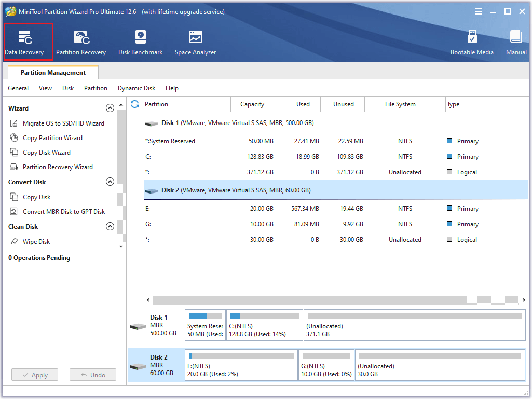Open the Partition menu
This screenshot has width=532, height=399.
[96, 88]
